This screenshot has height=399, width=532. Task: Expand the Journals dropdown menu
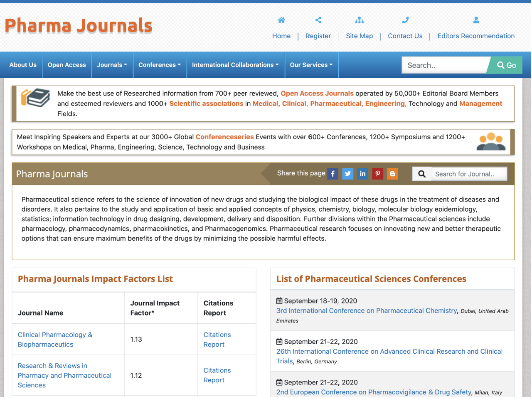point(112,65)
